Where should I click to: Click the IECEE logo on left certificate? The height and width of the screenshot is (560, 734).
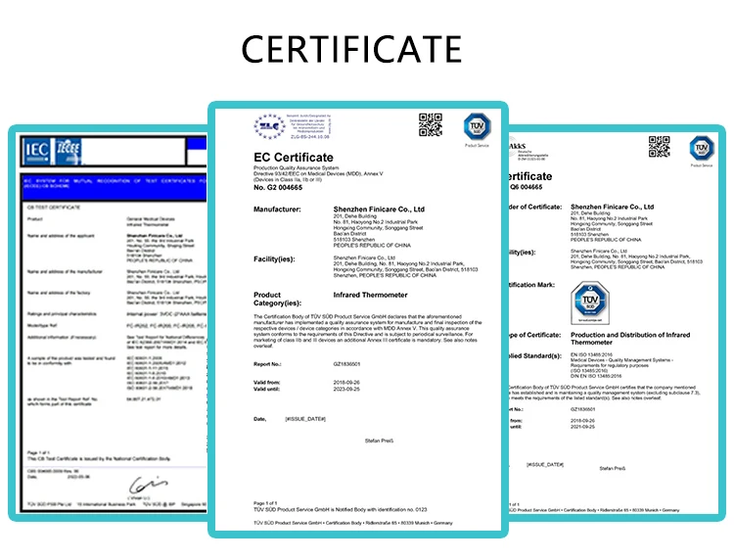pos(69,151)
